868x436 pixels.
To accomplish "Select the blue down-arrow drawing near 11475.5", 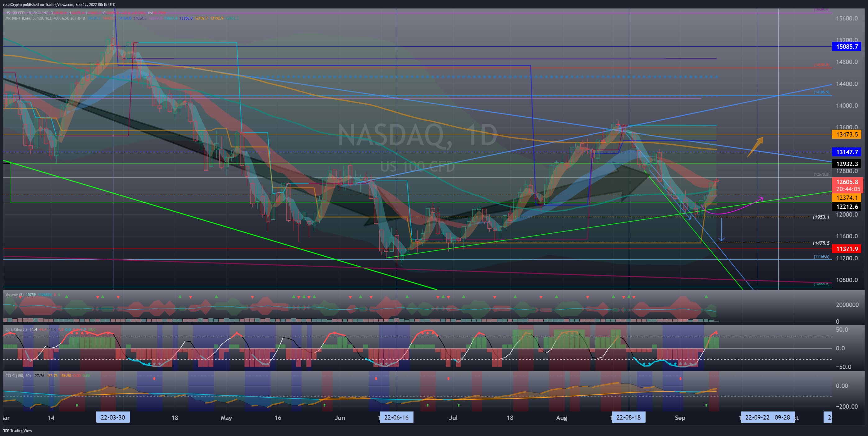I will tap(721, 230).
